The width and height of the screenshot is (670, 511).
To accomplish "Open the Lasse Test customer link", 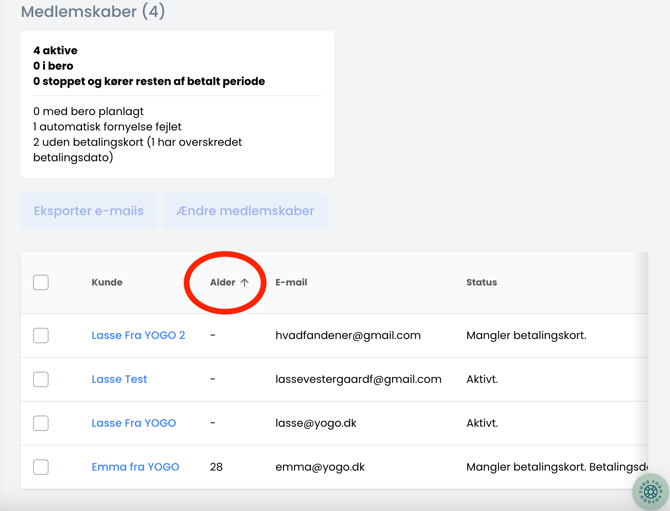I will [119, 380].
